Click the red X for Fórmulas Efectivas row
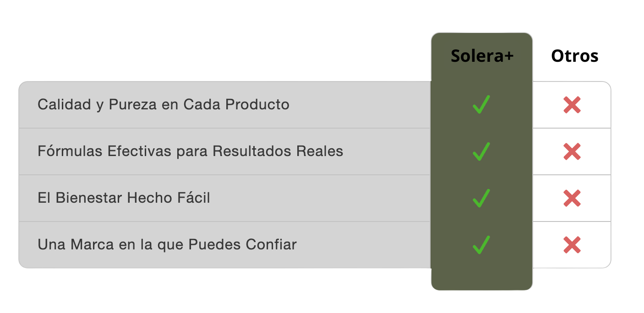This screenshot has width=644, height=313. pos(572,152)
